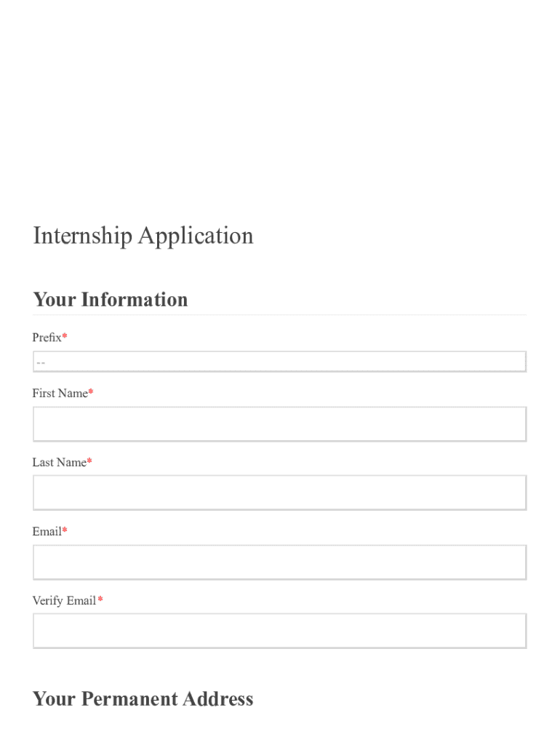Click the First Name label text

[60, 394]
